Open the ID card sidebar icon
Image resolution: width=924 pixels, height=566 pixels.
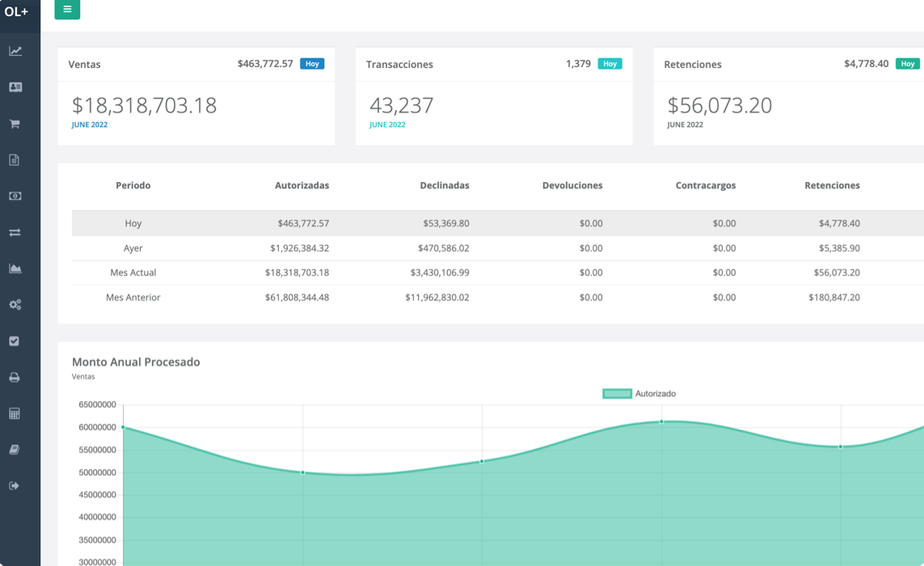point(15,87)
